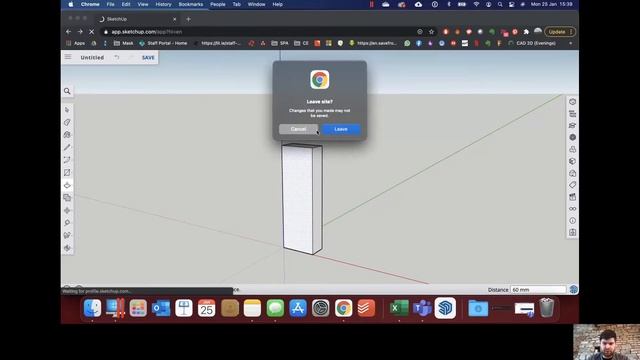
Task: Open the CAD 3D (Evenings) bookmark folder
Action: pyautogui.click(x=532, y=43)
